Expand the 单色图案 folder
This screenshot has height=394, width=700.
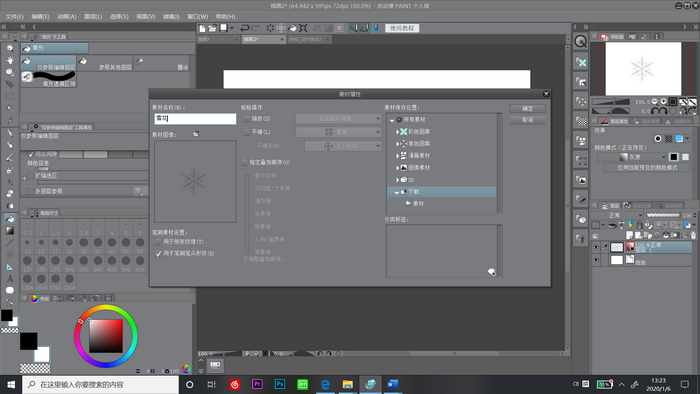pos(397,144)
